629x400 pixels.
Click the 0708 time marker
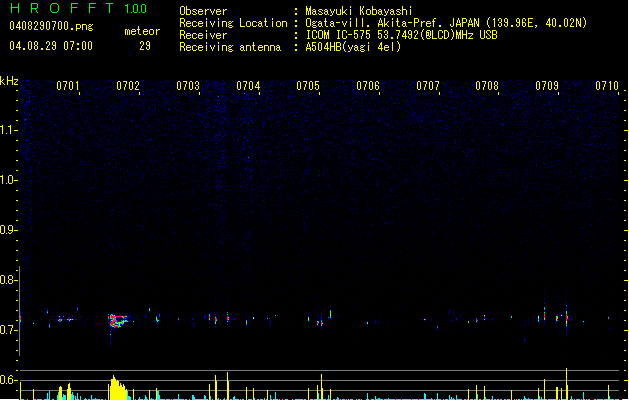pos(487,86)
